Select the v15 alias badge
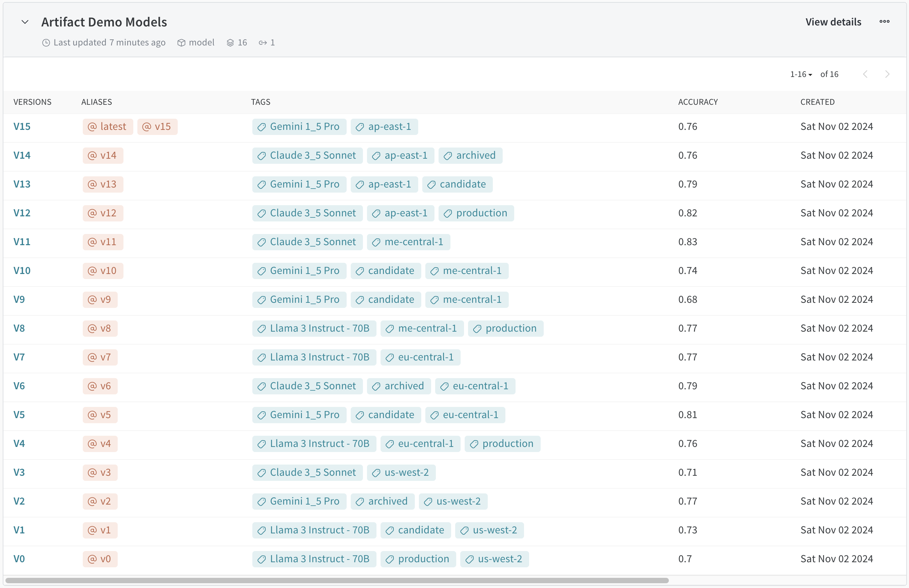 click(157, 127)
